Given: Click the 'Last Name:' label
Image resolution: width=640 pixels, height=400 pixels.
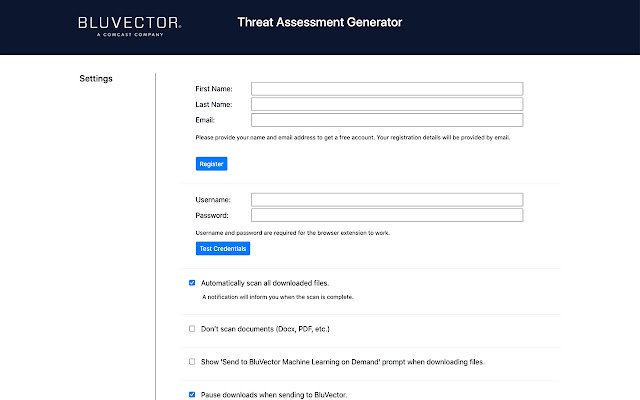Looking at the screenshot, I should (x=213, y=104).
